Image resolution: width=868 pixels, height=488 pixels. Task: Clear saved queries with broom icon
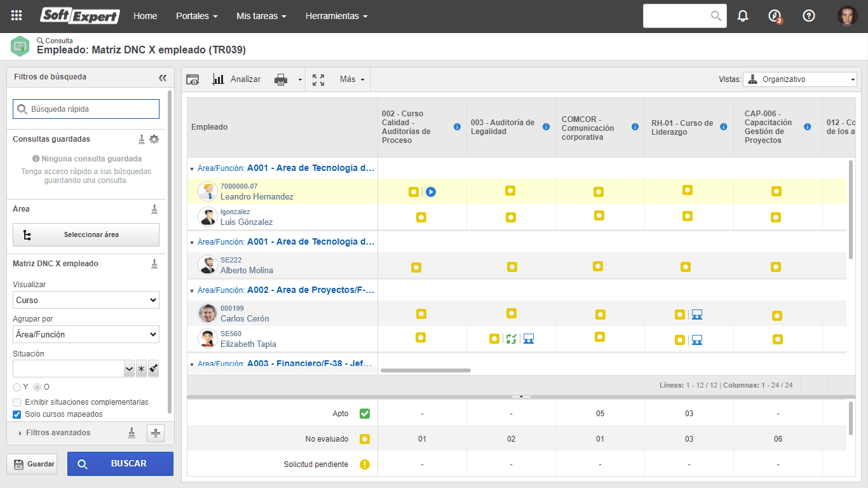tap(142, 139)
